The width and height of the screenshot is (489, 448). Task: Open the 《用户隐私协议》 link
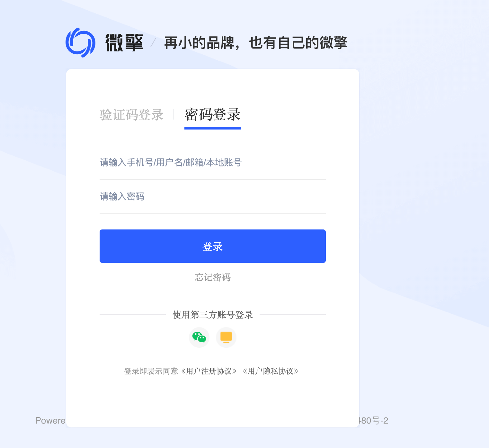[271, 371]
